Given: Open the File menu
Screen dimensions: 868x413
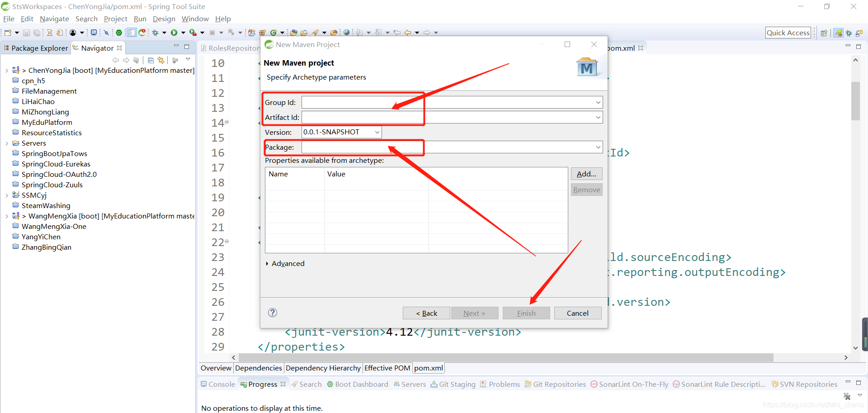Looking at the screenshot, I should click(9, 19).
